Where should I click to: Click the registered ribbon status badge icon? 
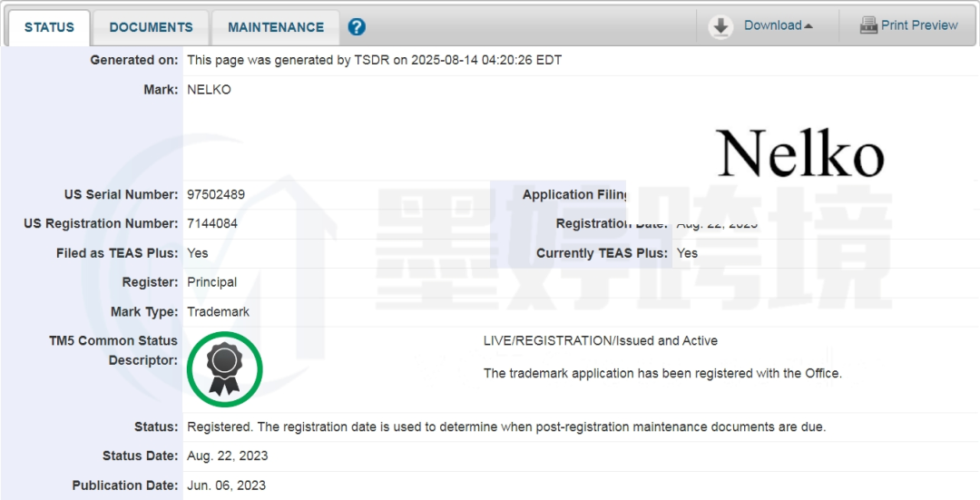(x=224, y=369)
